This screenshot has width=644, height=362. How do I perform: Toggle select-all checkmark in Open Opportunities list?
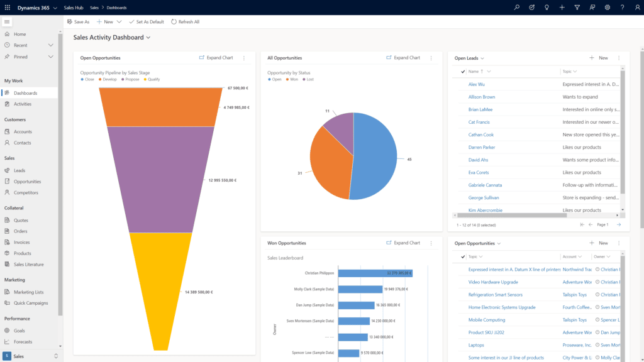pos(463,256)
